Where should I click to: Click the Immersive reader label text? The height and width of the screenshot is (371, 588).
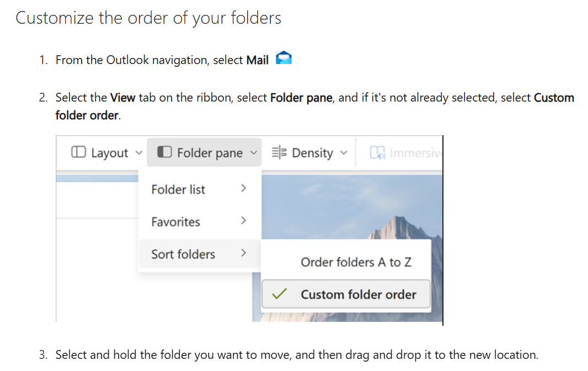(x=416, y=153)
